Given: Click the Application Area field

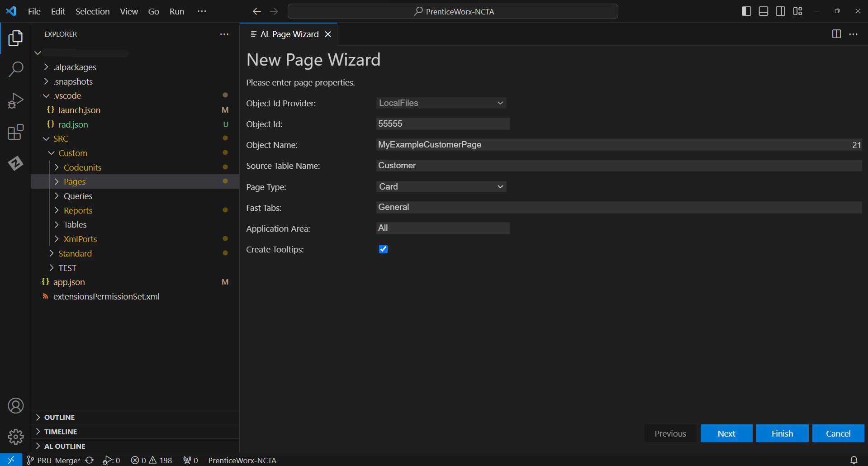Looking at the screenshot, I should coord(443,228).
